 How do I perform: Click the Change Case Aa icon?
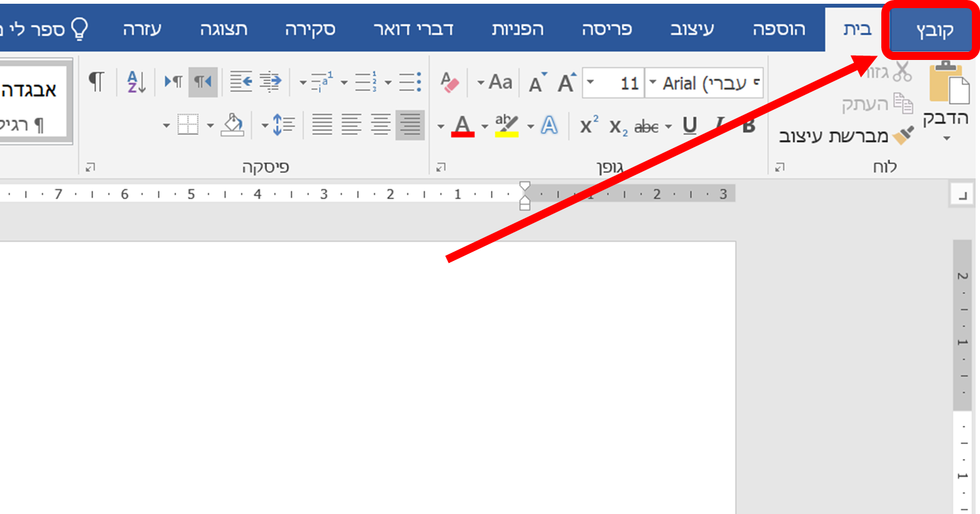(x=500, y=82)
